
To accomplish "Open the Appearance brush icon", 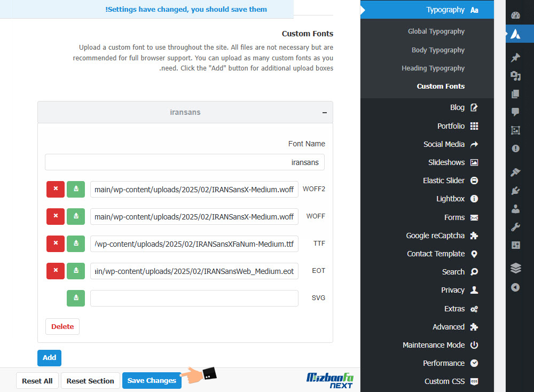I will (515, 172).
